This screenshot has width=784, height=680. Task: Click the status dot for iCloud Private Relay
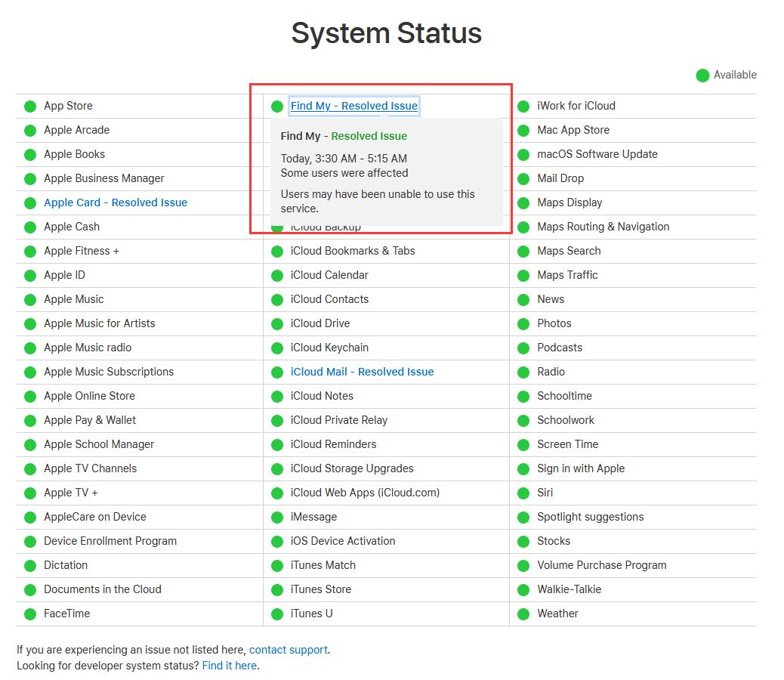pos(277,421)
